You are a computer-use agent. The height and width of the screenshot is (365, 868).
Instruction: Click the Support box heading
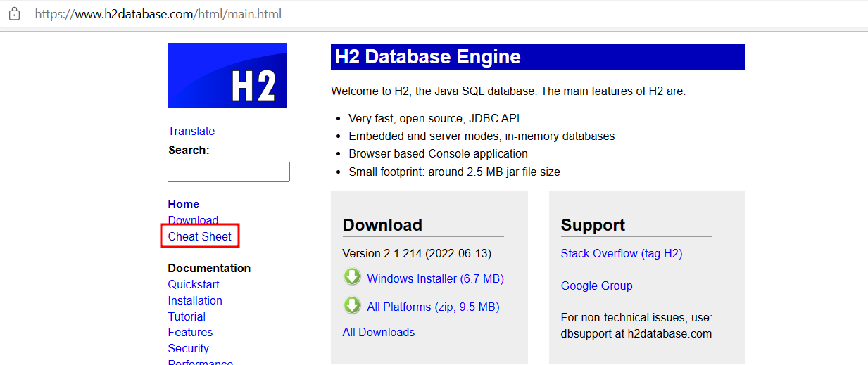(593, 225)
